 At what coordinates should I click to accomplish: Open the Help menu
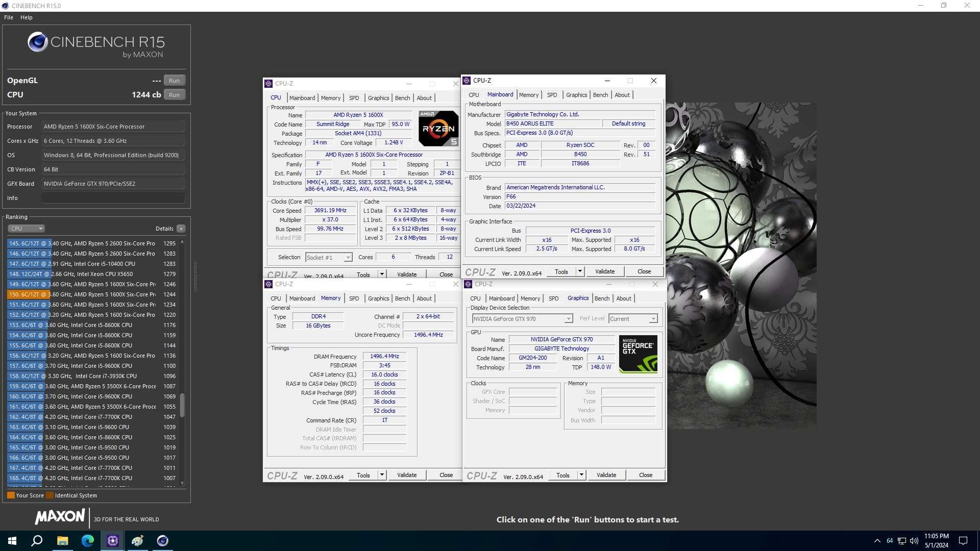[27, 17]
